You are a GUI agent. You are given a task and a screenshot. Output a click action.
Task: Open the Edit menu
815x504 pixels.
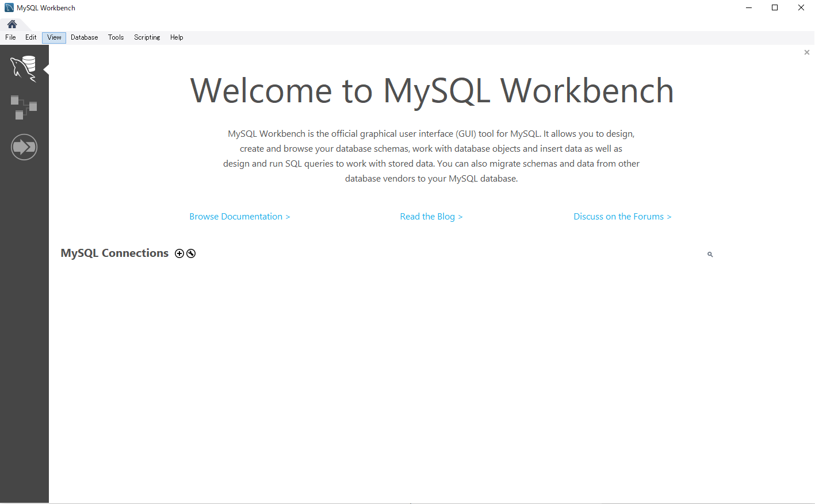click(31, 37)
